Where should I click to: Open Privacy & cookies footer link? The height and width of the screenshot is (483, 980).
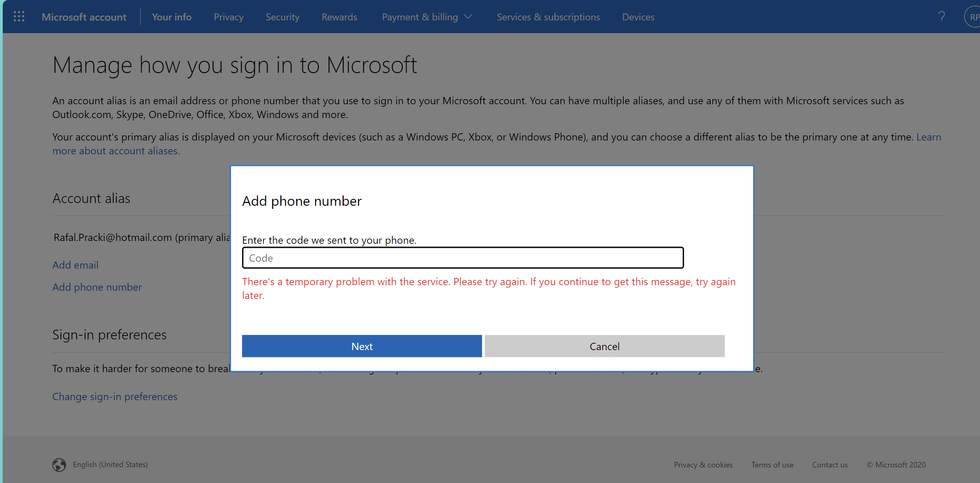(703, 465)
